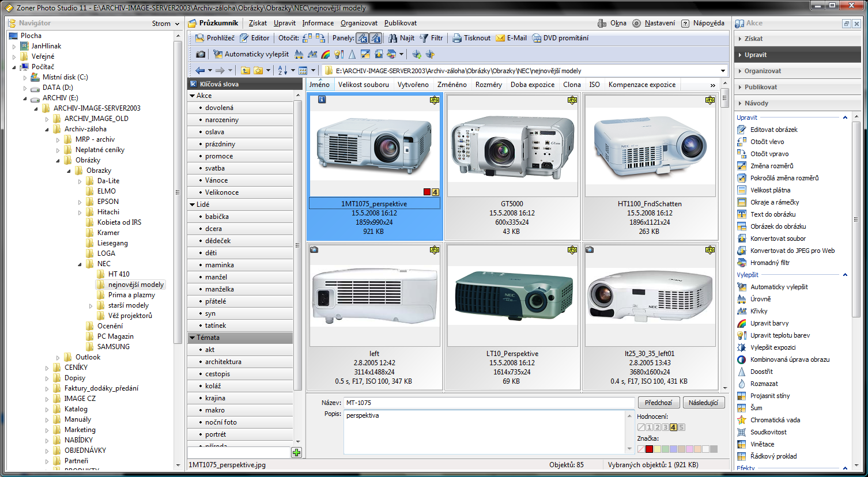Click the favorites folder star icon

click(258, 70)
